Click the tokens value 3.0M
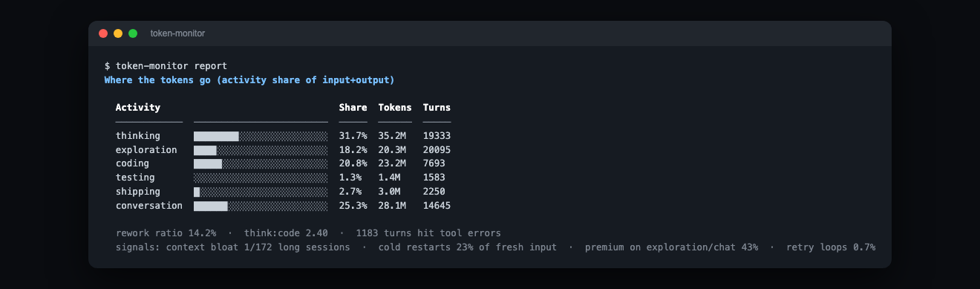The width and height of the screenshot is (980, 289). (390, 192)
